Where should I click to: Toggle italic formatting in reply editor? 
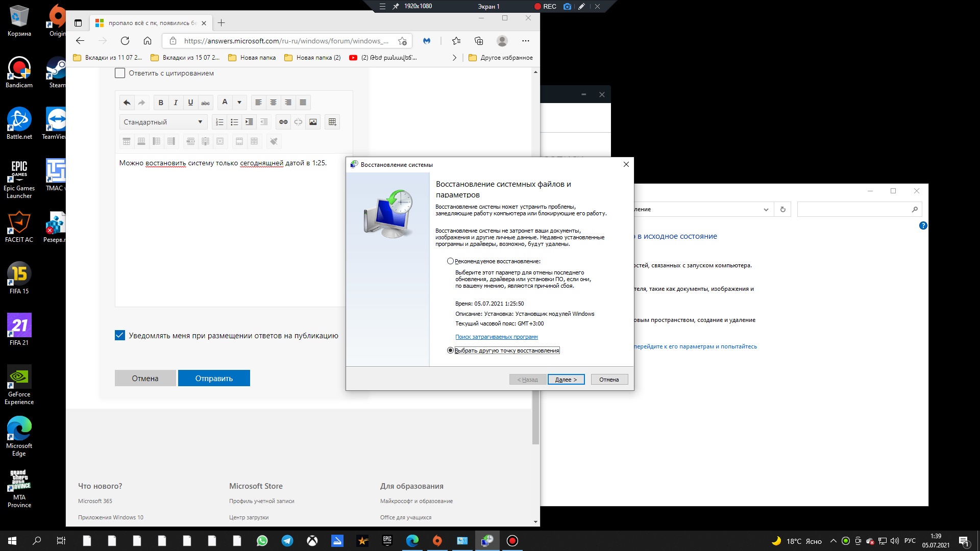(x=176, y=103)
